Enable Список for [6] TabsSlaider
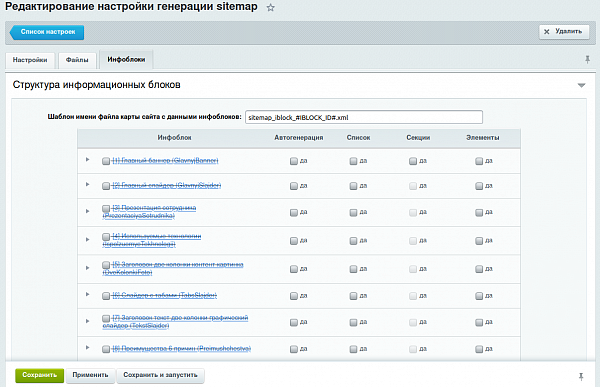 [354, 296]
